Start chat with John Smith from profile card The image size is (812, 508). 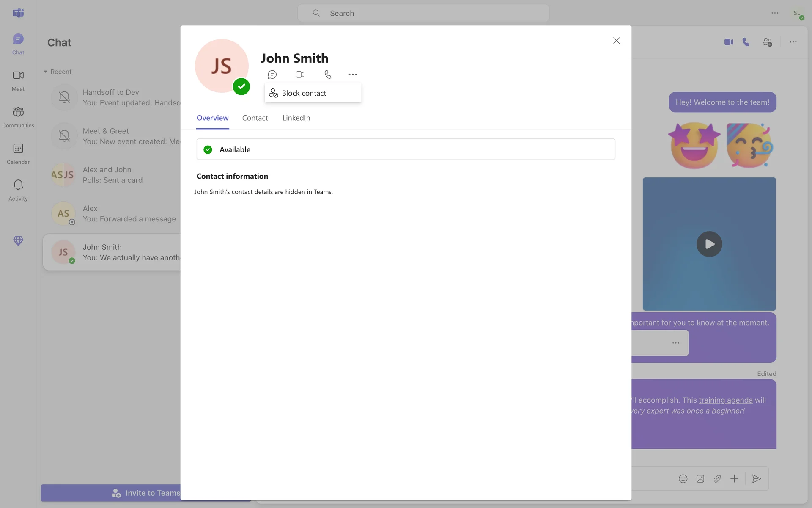pos(272,75)
